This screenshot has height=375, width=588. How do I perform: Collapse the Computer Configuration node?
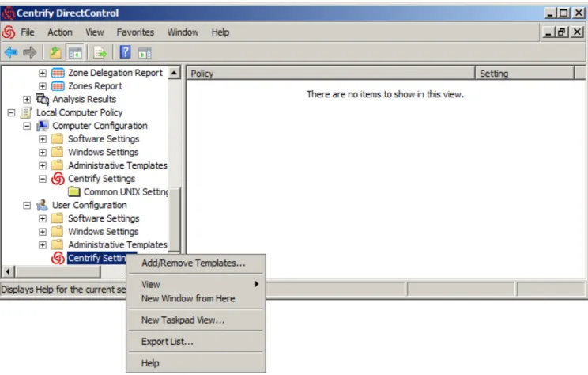tap(27, 126)
